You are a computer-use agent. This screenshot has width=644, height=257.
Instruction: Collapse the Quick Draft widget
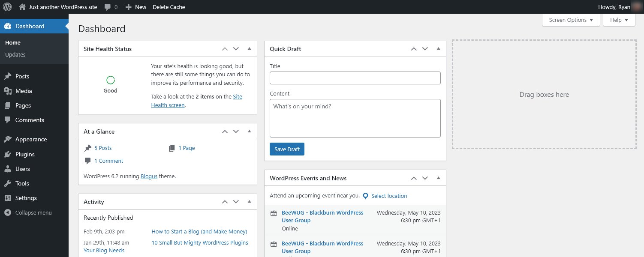click(x=438, y=49)
